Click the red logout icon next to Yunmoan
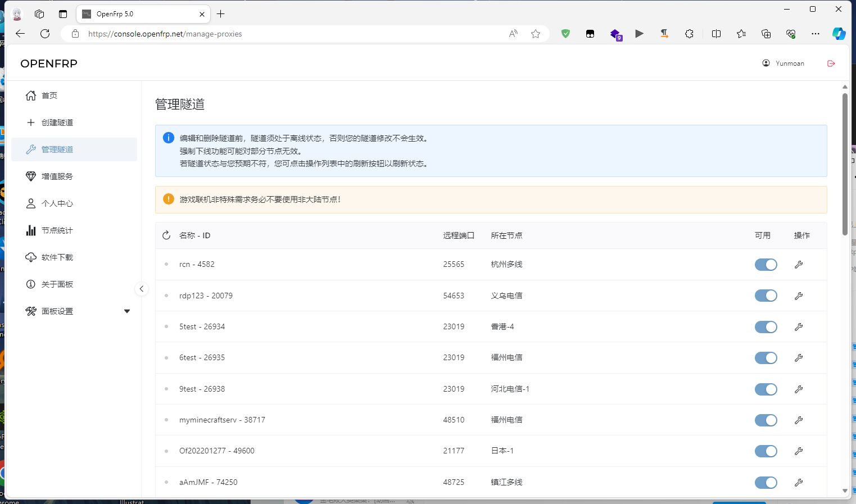This screenshot has width=856, height=504. [831, 63]
